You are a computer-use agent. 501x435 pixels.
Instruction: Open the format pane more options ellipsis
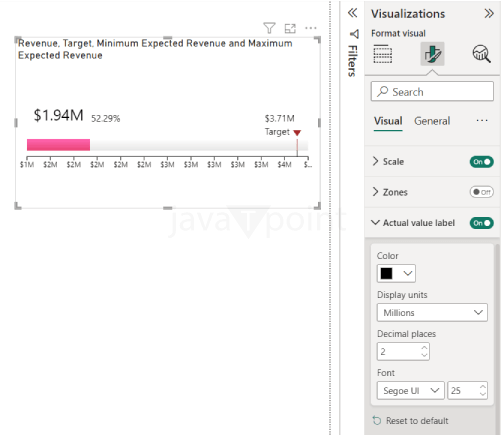pyautogui.click(x=482, y=121)
